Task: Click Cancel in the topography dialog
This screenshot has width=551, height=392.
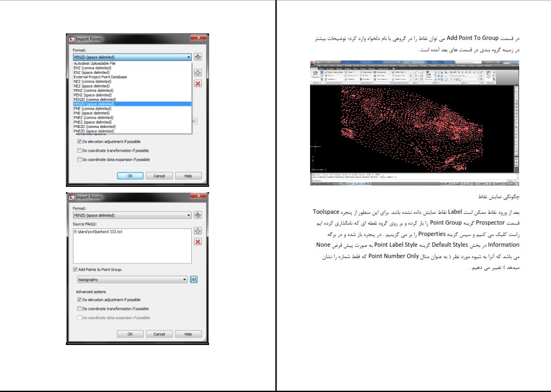Action: pos(159,334)
